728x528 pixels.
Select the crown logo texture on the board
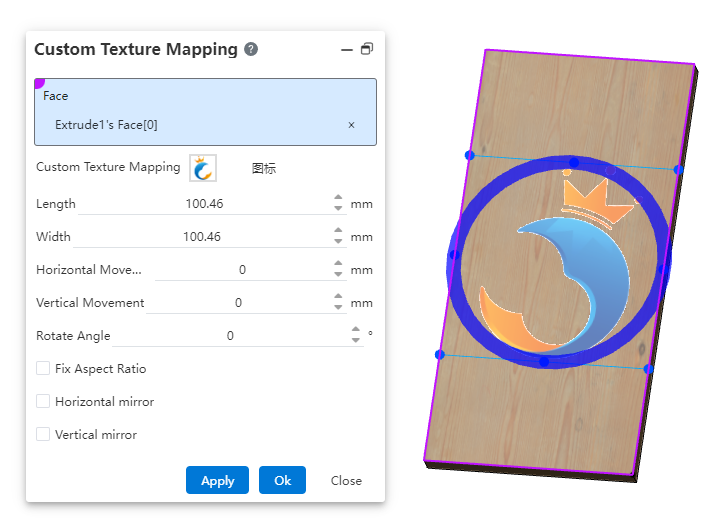pyautogui.click(x=559, y=262)
